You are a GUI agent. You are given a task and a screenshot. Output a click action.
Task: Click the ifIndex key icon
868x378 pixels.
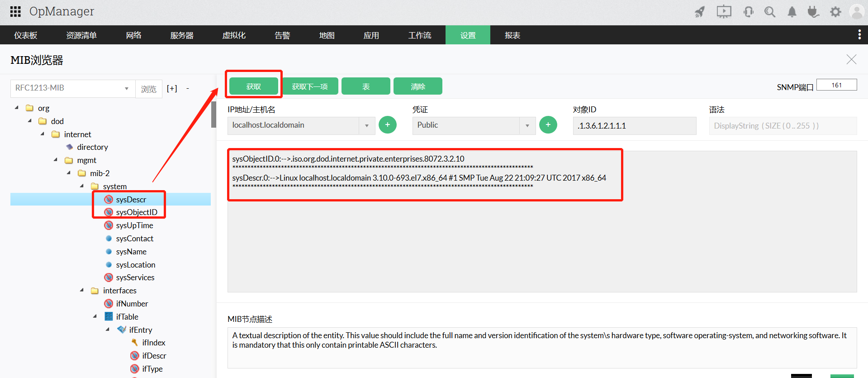click(135, 343)
